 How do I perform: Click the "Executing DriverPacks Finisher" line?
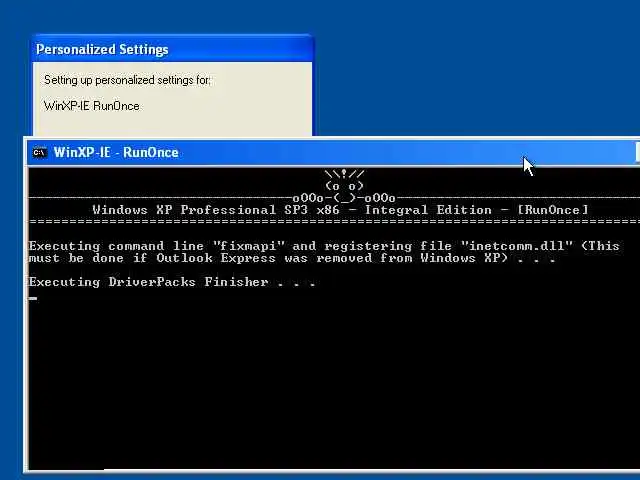point(172,282)
